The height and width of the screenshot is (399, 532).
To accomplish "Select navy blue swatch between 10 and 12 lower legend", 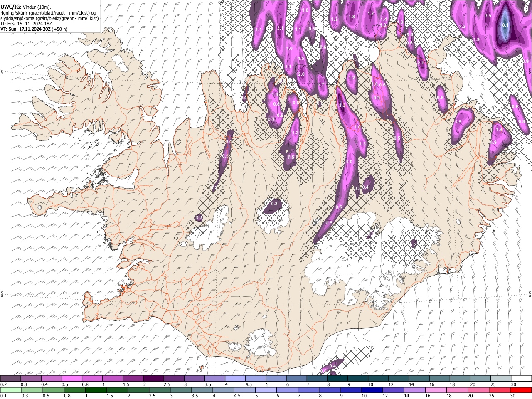I will (371, 390).
